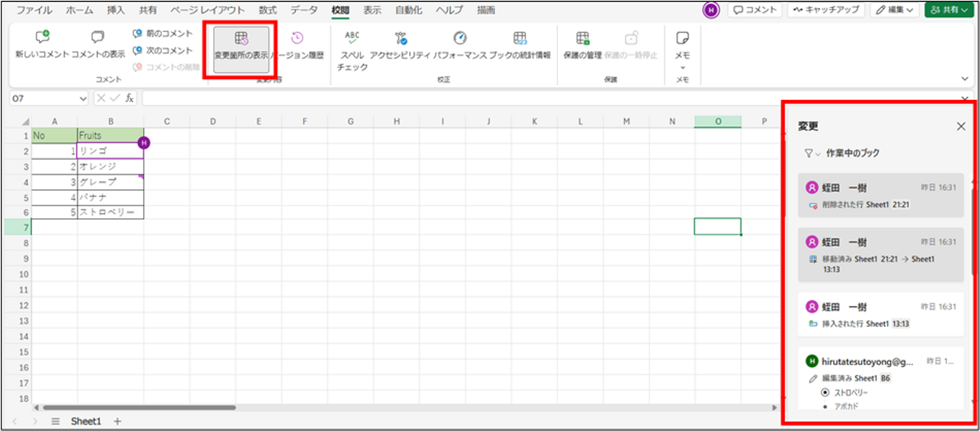Open the アクセシビリティ checker
Viewport: 980px width, 431px height.
[400, 45]
